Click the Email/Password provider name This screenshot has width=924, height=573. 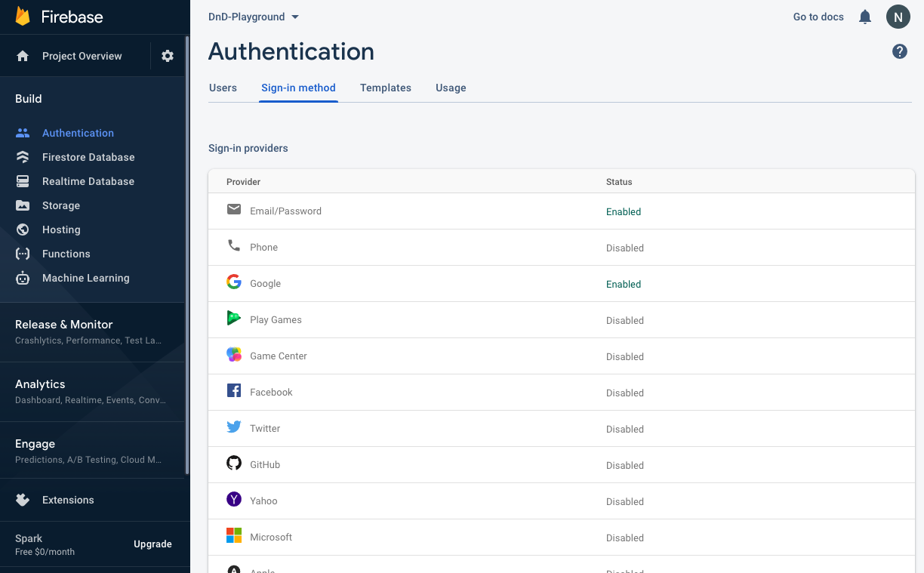tap(285, 211)
